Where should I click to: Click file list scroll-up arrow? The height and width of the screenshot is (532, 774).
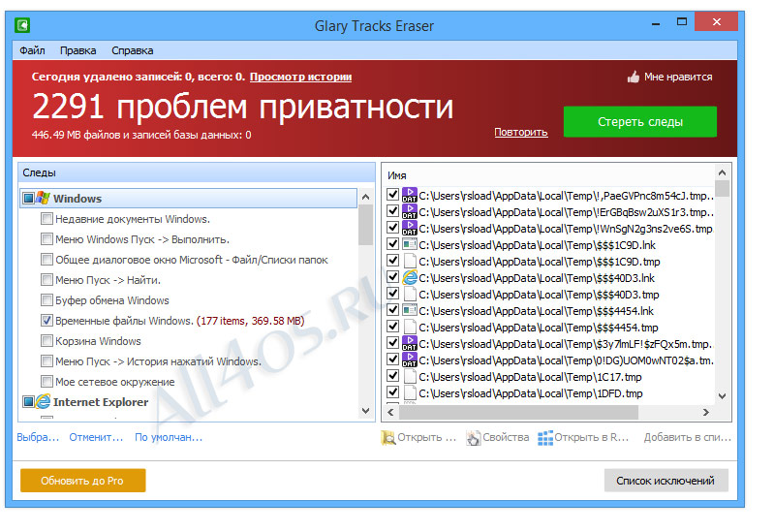722,172
